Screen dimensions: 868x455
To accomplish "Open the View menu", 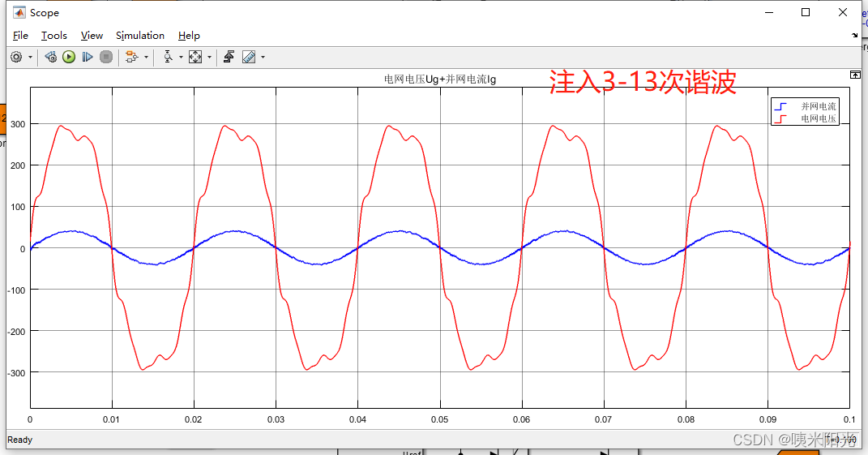I will click(x=92, y=36).
